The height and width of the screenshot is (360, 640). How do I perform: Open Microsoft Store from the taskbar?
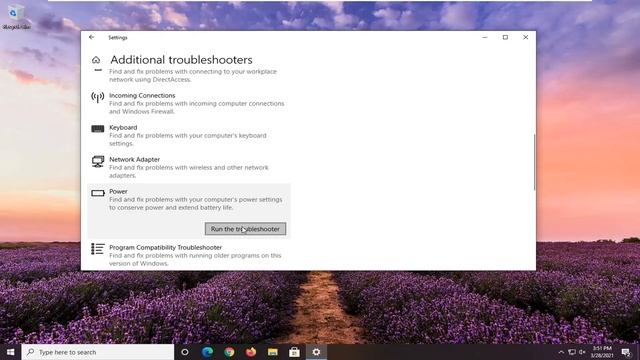point(294,352)
